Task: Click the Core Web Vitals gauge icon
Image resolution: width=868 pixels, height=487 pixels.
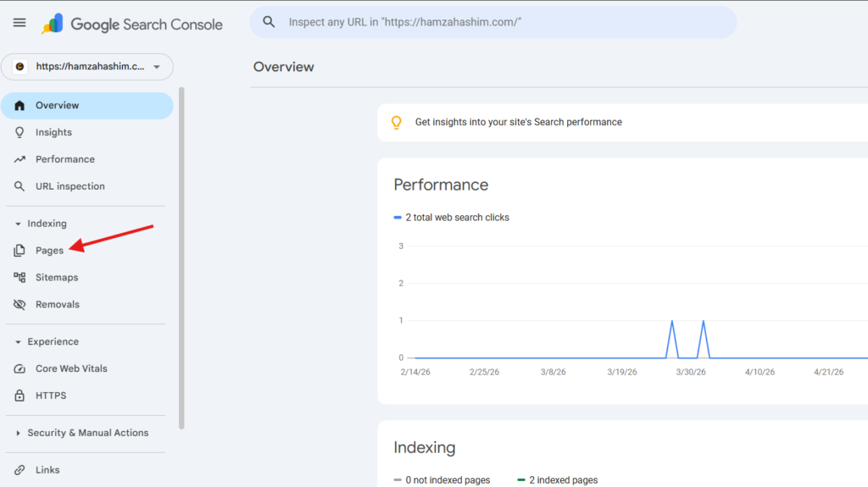Action: (19, 368)
